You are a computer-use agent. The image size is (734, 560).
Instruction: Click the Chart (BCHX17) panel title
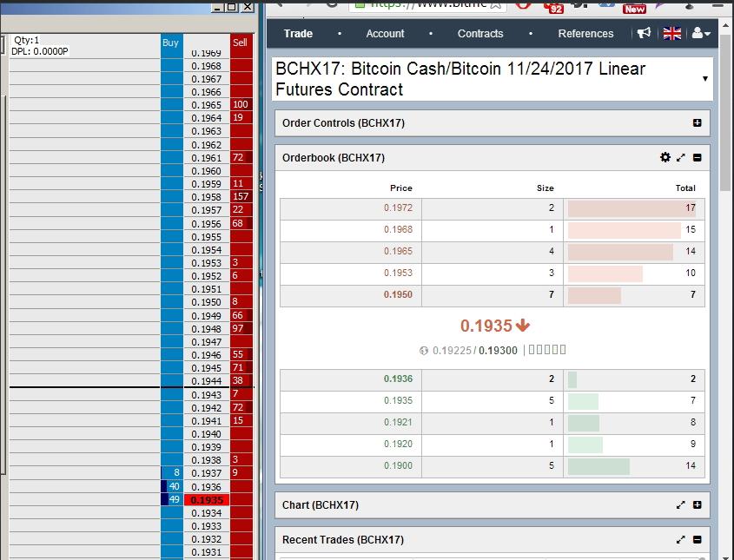[321, 505]
